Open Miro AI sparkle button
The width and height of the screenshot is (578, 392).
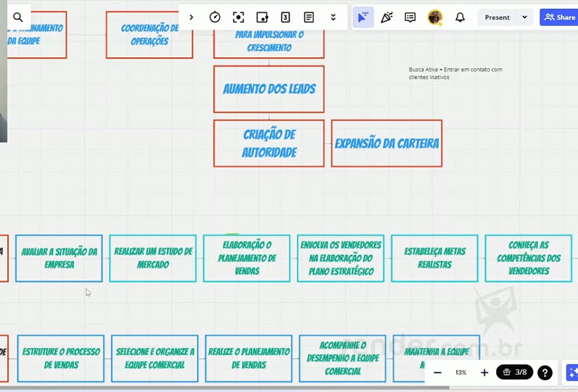click(572, 373)
